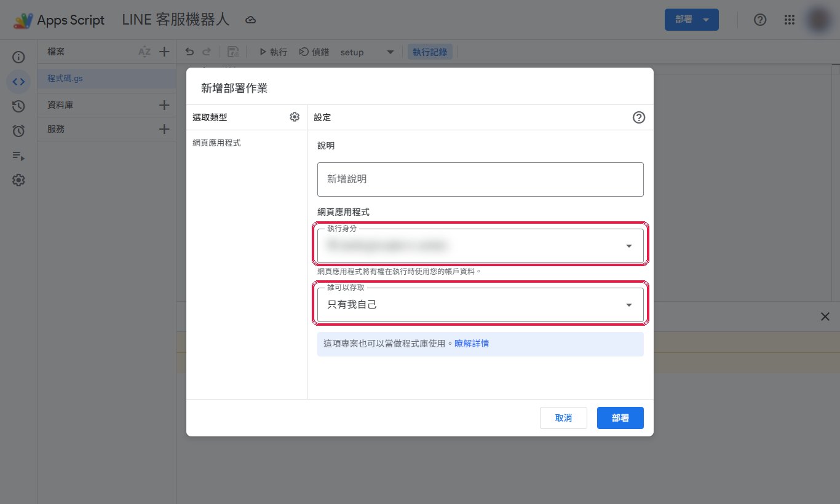
Task: Click the cloud save status icon
Action: point(250,20)
